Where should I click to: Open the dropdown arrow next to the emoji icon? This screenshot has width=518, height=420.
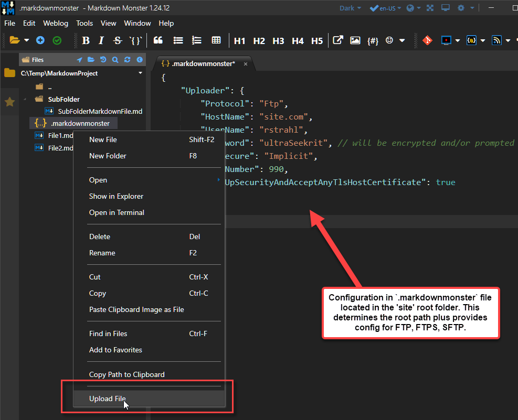click(x=402, y=40)
